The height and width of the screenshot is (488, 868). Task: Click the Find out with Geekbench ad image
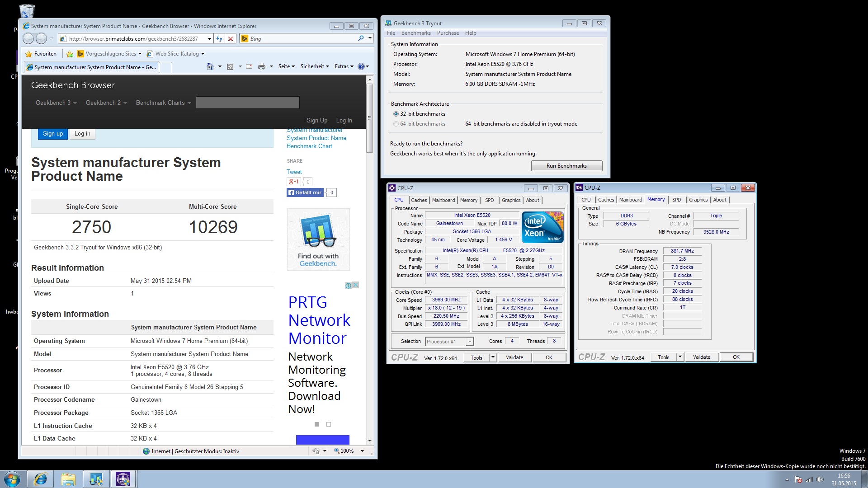318,239
